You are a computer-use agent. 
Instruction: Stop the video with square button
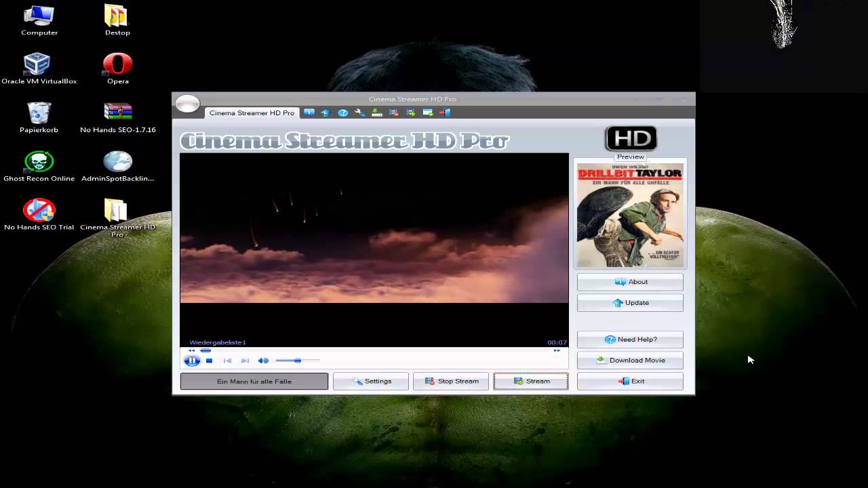click(210, 361)
